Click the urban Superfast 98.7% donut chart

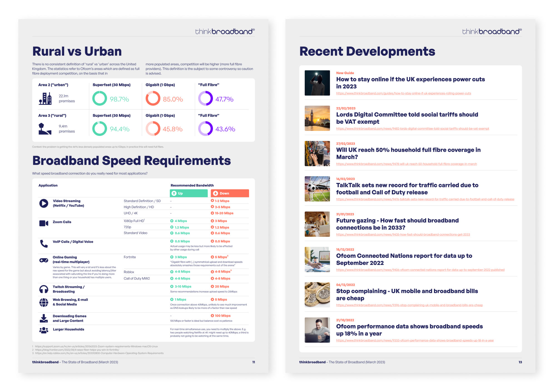[100, 98]
